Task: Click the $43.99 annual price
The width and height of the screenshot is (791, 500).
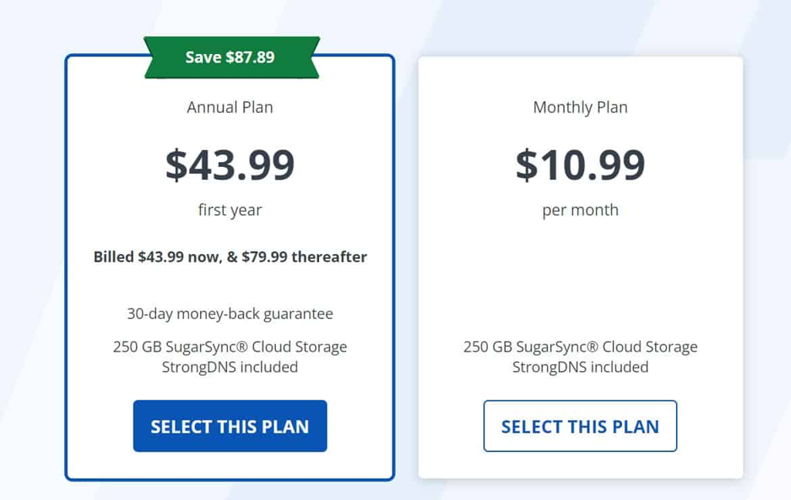Action: click(230, 165)
